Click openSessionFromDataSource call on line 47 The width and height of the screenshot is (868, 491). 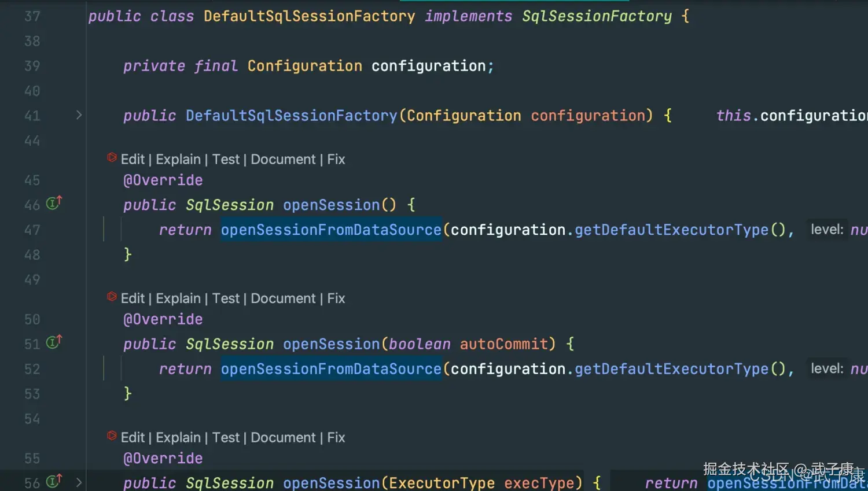pyautogui.click(x=331, y=230)
